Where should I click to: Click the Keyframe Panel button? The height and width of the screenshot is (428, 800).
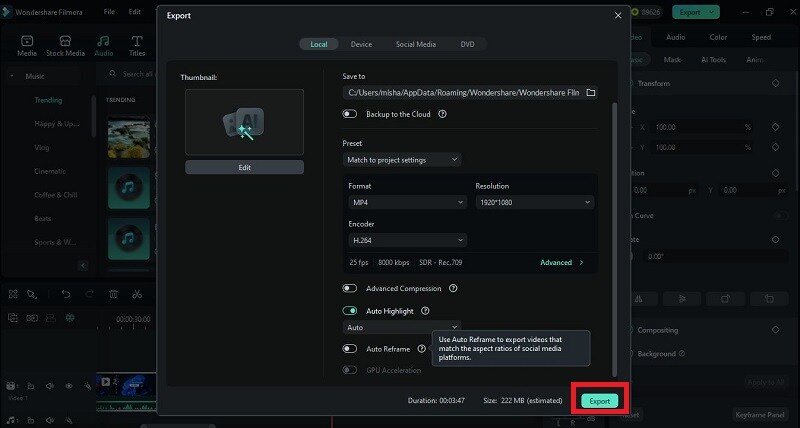point(760,415)
